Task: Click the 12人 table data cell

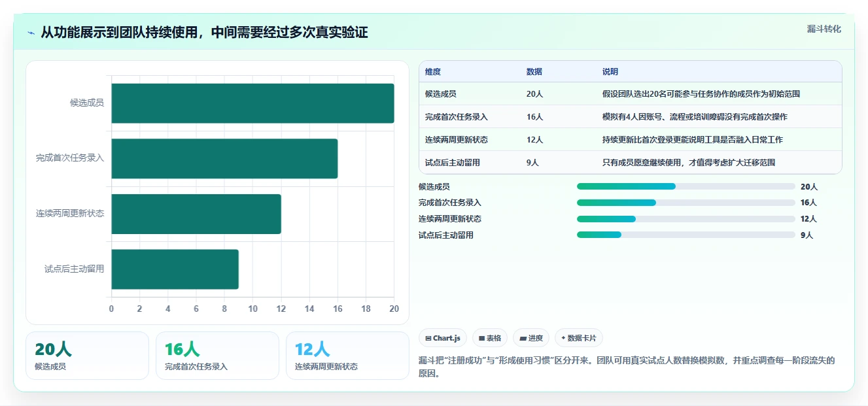Action: point(534,140)
